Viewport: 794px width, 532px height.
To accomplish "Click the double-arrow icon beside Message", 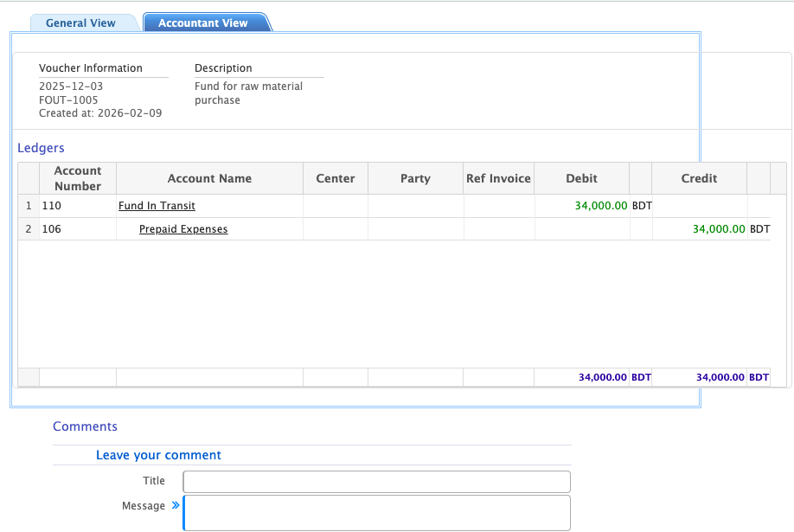I will pos(176,505).
